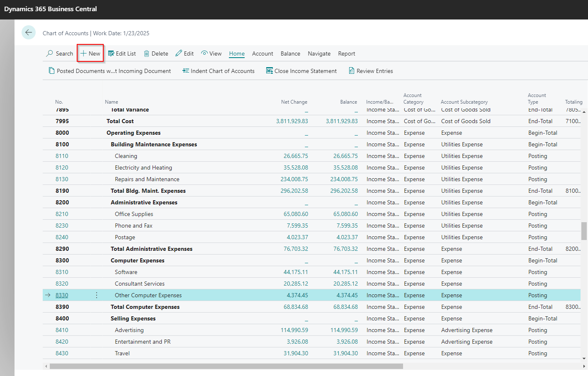Drill into Total Administrative Expenses net change 76,703.32
The width and height of the screenshot is (588, 376).
pos(296,249)
